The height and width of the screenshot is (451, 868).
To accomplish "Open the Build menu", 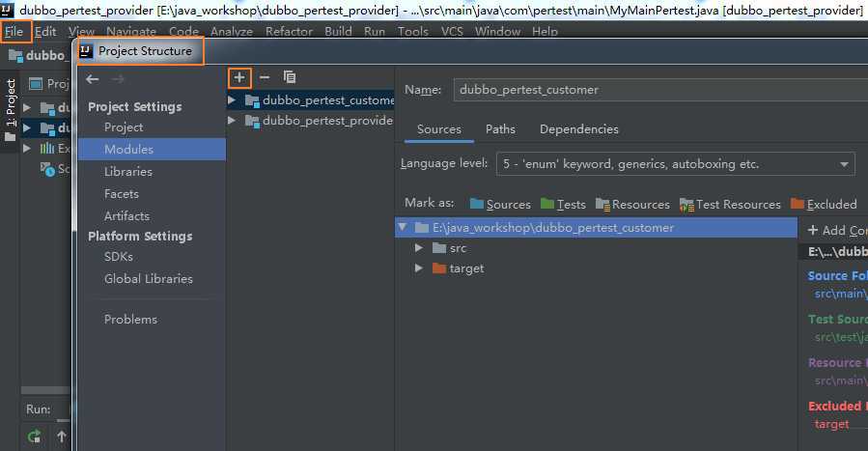I will point(338,32).
